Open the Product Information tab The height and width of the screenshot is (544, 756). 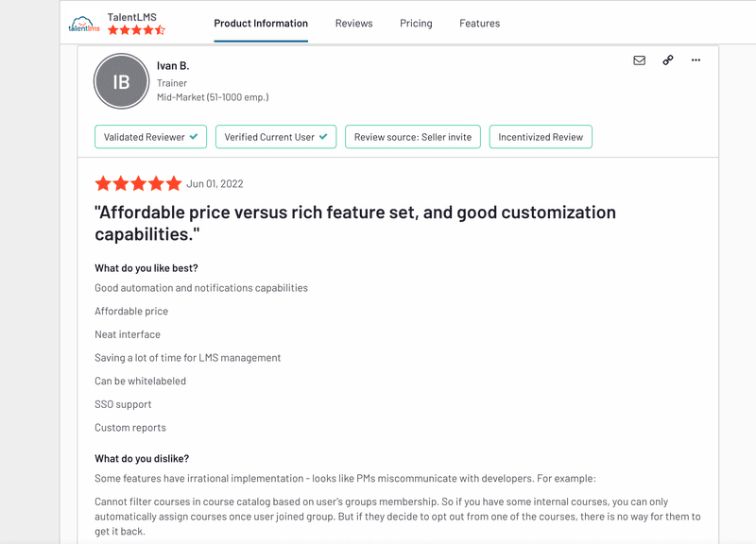coord(261,24)
